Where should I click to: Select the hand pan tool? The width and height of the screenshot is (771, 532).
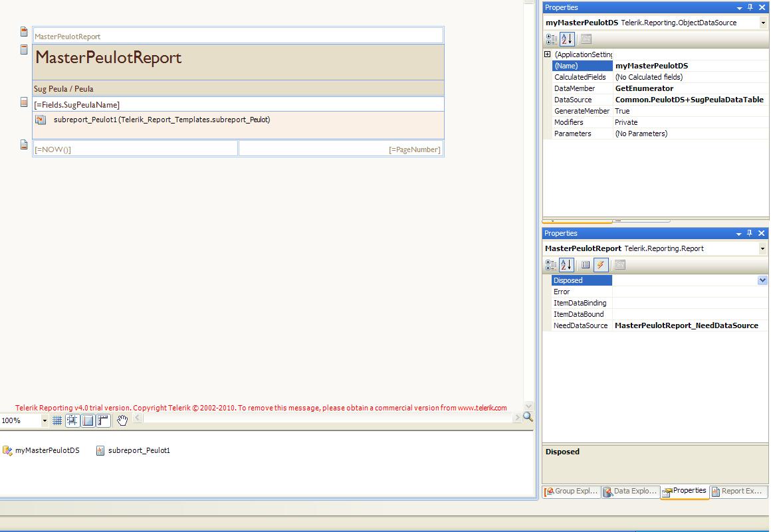pos(122,420)
